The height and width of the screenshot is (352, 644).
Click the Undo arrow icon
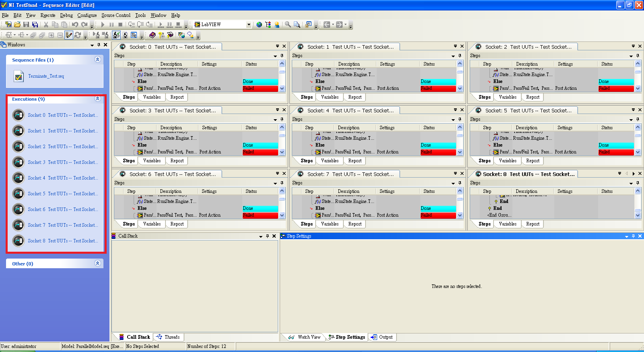75,25
